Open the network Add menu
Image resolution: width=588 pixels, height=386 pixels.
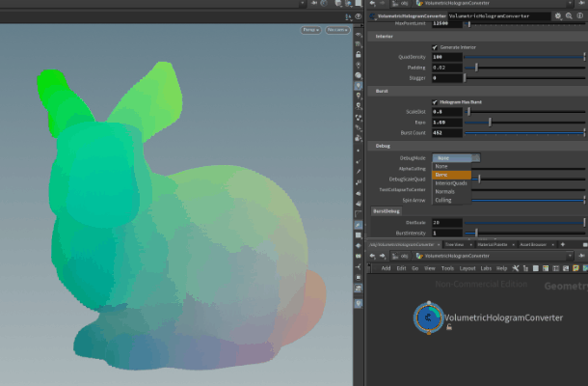(386, 268)
